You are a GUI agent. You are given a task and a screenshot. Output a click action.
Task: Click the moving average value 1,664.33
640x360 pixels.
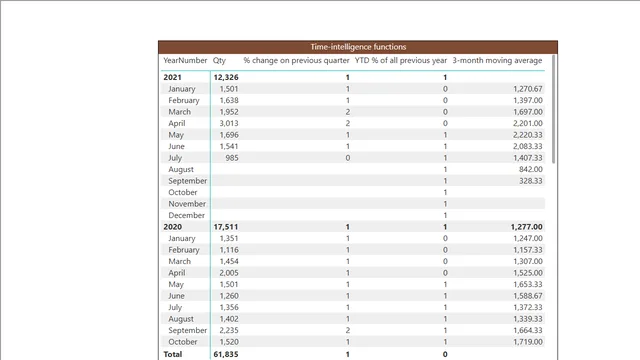point(528,330)
